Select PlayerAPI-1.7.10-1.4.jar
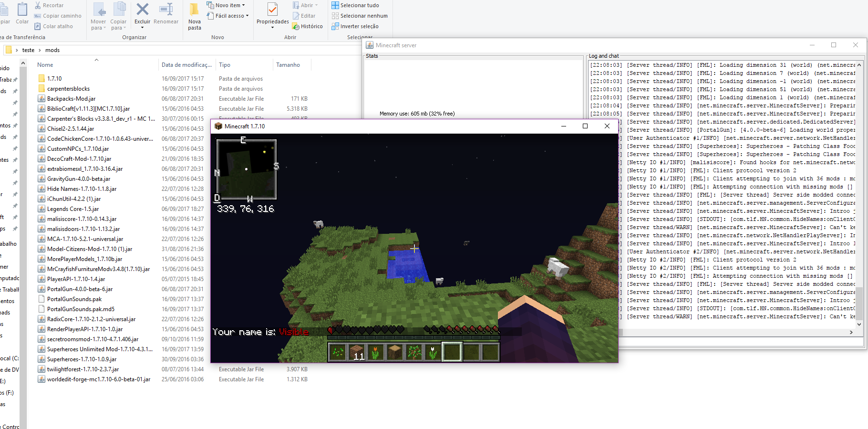 tap(76, 279)
